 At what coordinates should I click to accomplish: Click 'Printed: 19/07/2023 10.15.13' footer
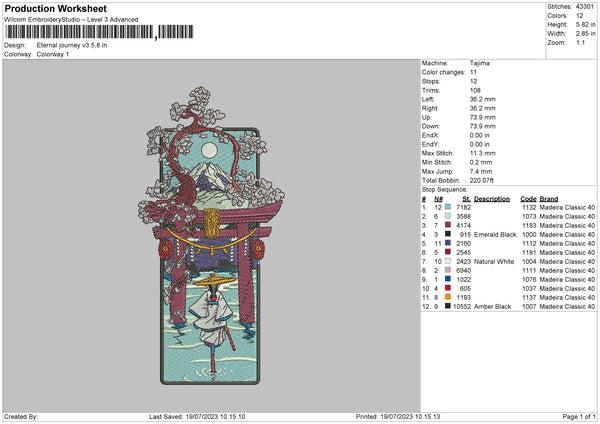[398, 417]
